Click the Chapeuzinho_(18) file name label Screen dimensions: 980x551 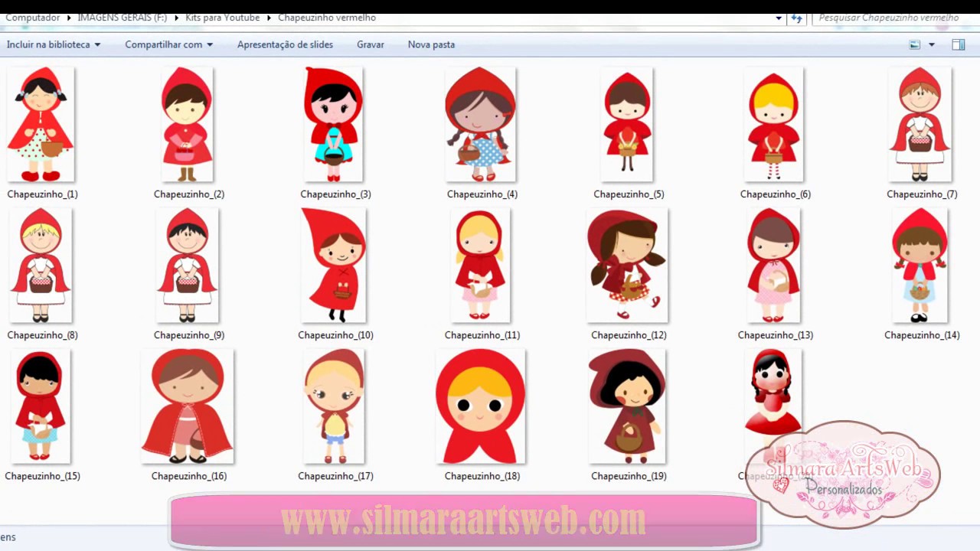pos(482,476)
